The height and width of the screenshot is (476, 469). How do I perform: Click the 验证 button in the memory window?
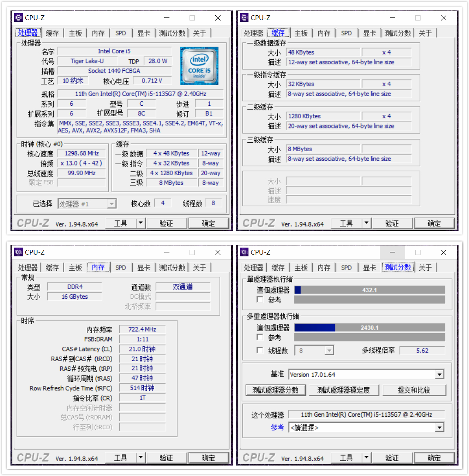tap(166, 458)
